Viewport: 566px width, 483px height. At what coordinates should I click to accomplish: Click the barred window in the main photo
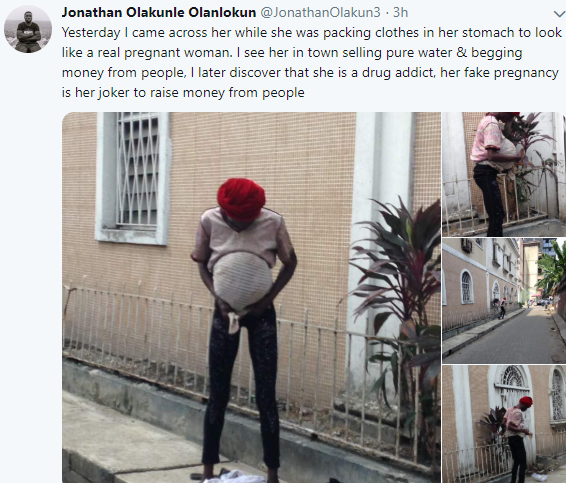[x=133, y=178]
